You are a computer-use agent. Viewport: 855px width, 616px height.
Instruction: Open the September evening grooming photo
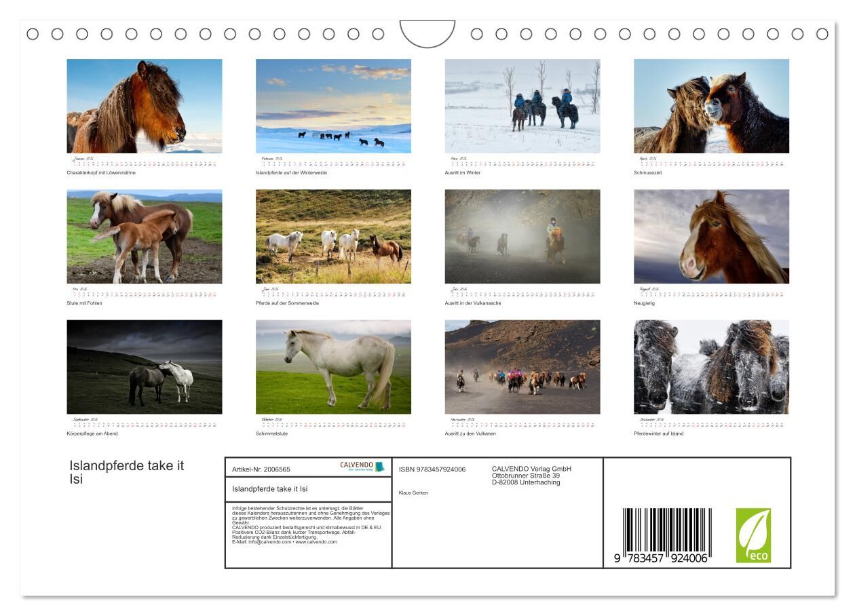pyautogui.click(x=145, y=367)
